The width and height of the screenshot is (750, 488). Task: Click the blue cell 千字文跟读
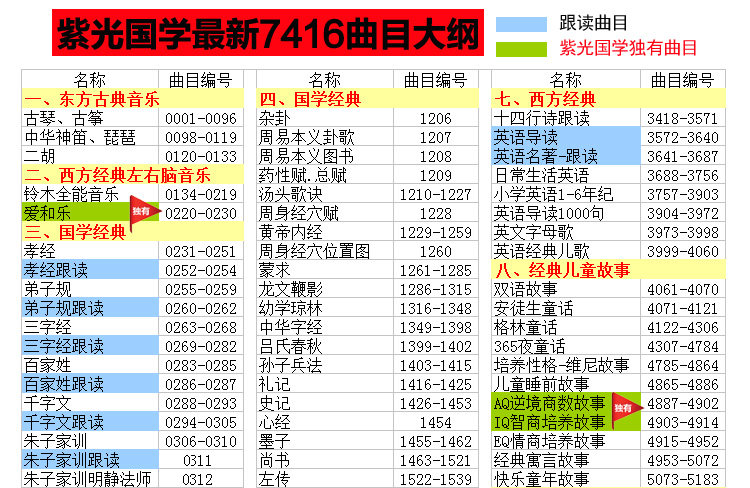[x=90, y=422]
